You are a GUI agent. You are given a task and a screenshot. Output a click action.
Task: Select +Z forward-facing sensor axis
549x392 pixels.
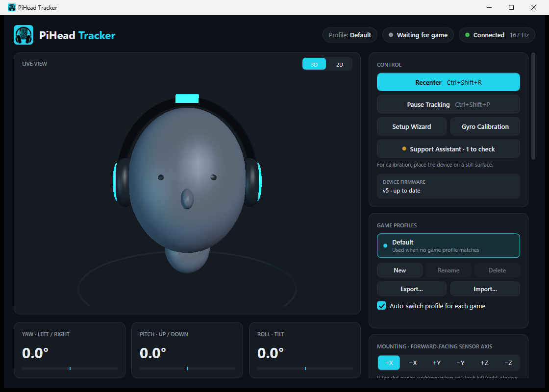tap(484, 363)
